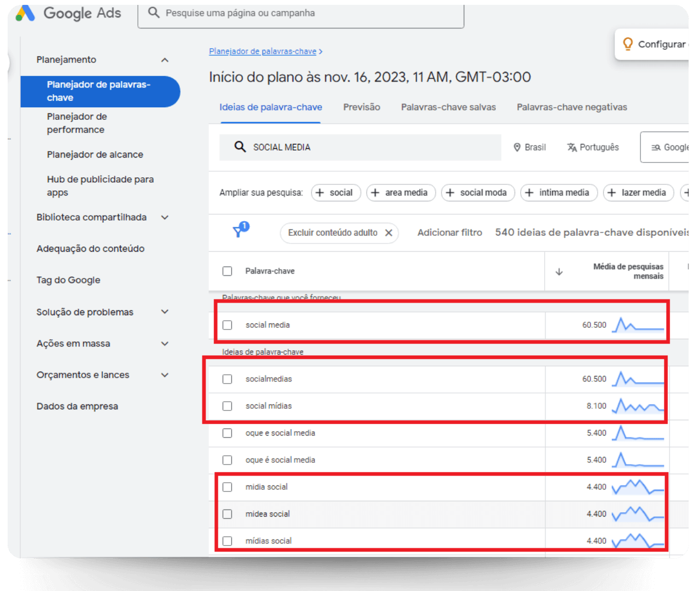Click the search magnifier in top bar
The image size is (700, 591).
pos(154,13)
